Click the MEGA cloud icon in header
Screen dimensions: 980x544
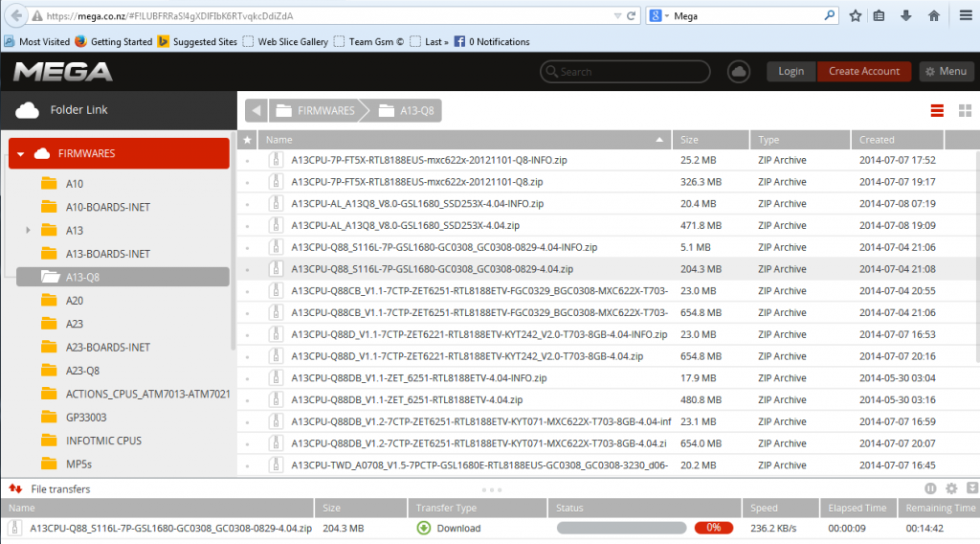pyautogui.click(x=738, y=71)
